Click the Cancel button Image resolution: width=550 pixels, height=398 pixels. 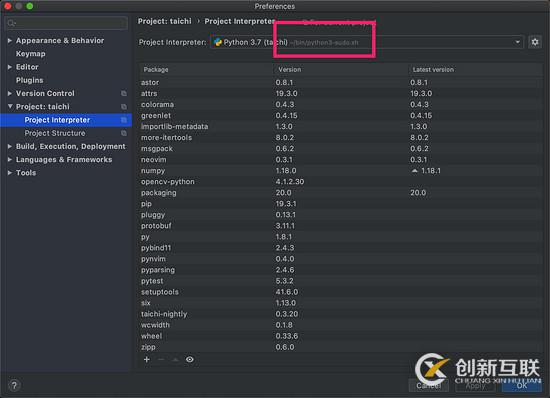[429, 385]
